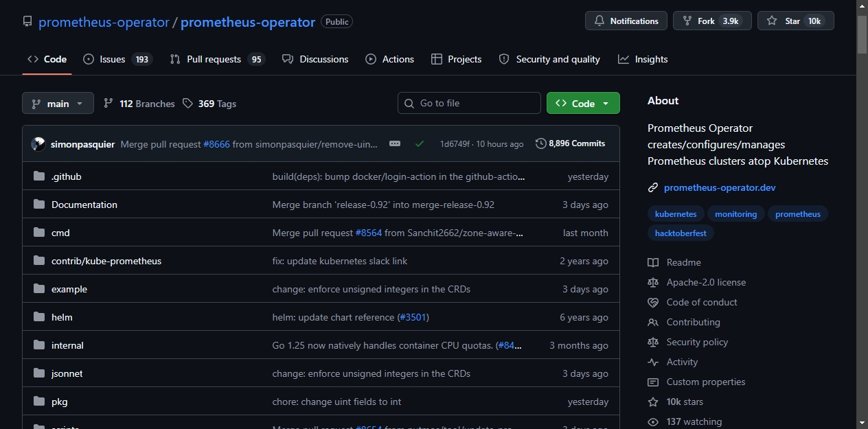Open the .github folder
Viewport: 868px width, 429px height.
tap(67, 176)
